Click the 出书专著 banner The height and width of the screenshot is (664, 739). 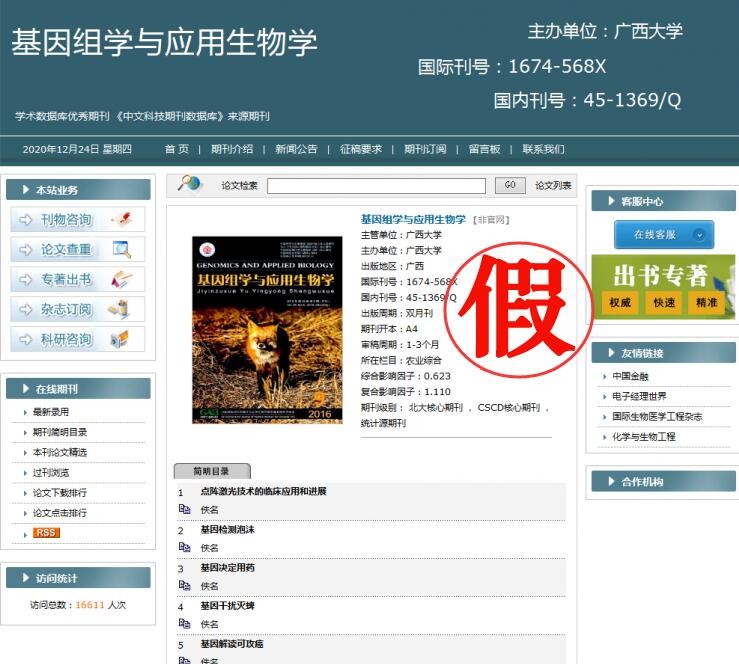click(x=661, y=287)
